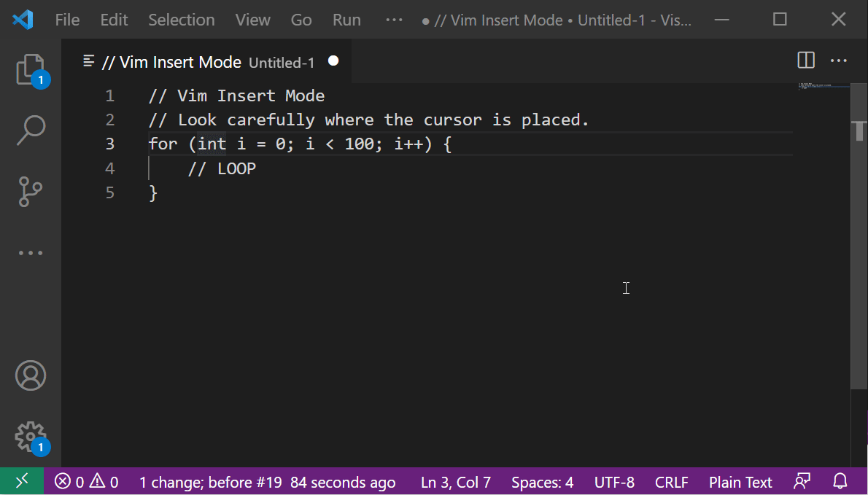The image size is (868, 495).
Task: Click the 'int' keyword on line 3
Action: coord(212,144)
